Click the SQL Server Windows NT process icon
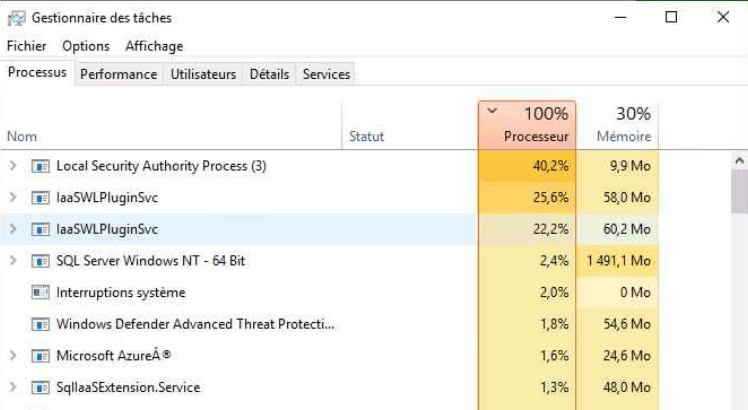Image resolution: width=748 pixels, height=410 pixels. pyautogui.click(x=40, y=261)
